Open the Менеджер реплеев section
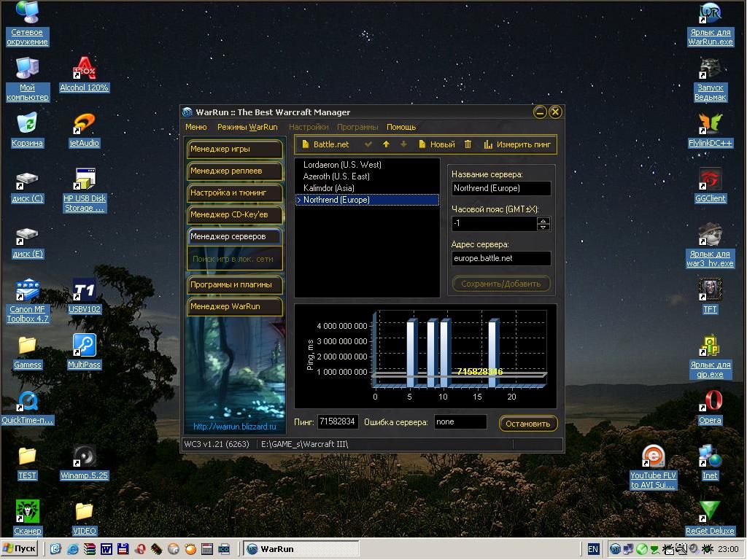747x560 pixels. (235, 171)
